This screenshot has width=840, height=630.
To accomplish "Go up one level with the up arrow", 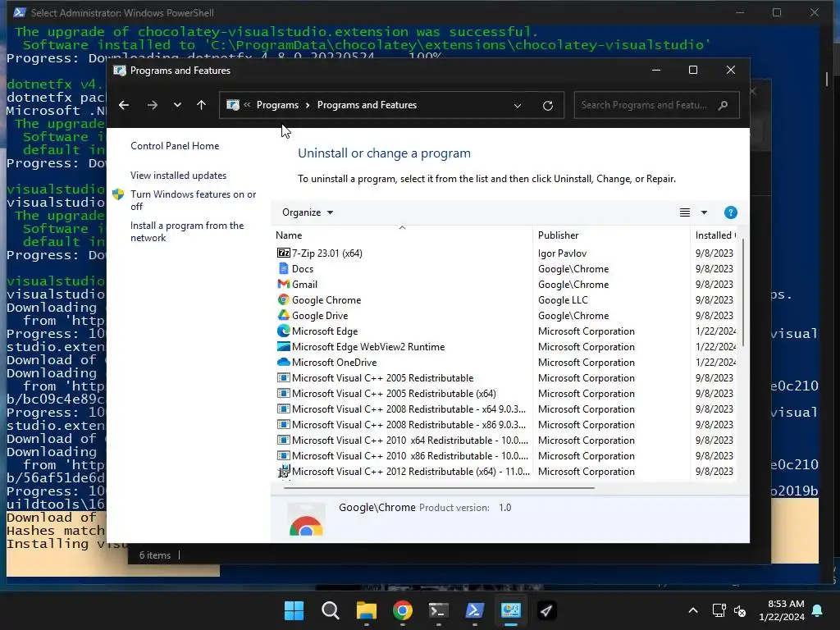I will point(202,105).
